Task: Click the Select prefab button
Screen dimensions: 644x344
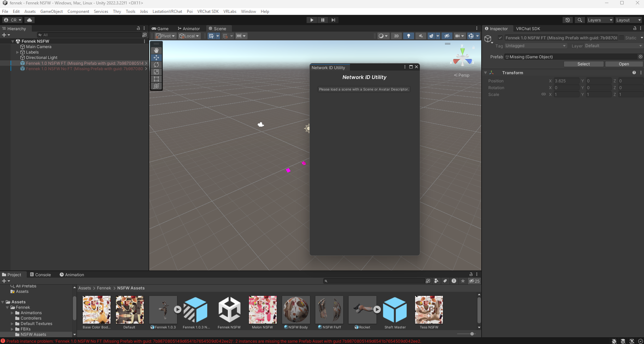Action: click(x=583, y=64)
